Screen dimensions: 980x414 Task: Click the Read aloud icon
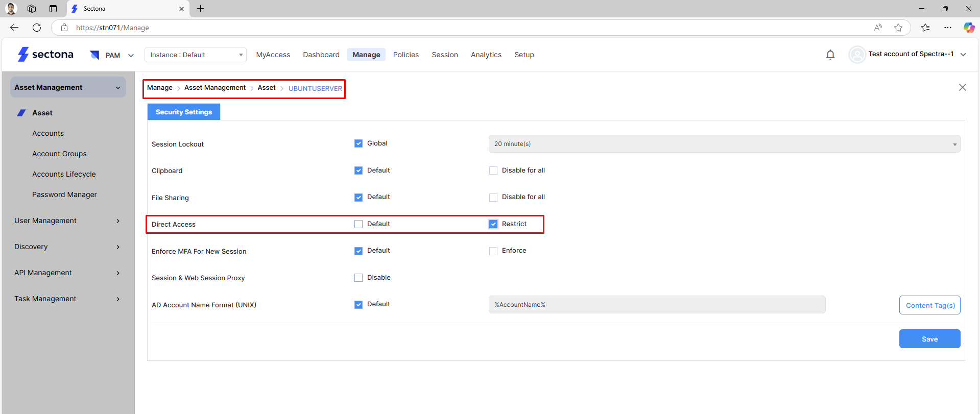pyautogui.click(x=878, y=28)
